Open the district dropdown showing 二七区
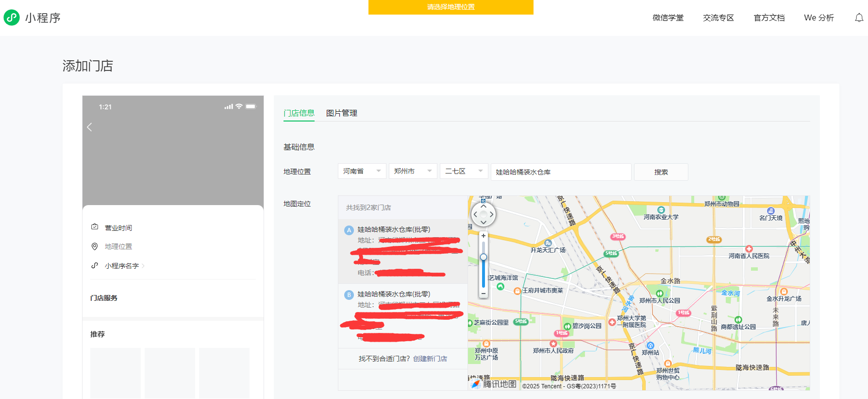868x399 pixels. coord(464,171)
